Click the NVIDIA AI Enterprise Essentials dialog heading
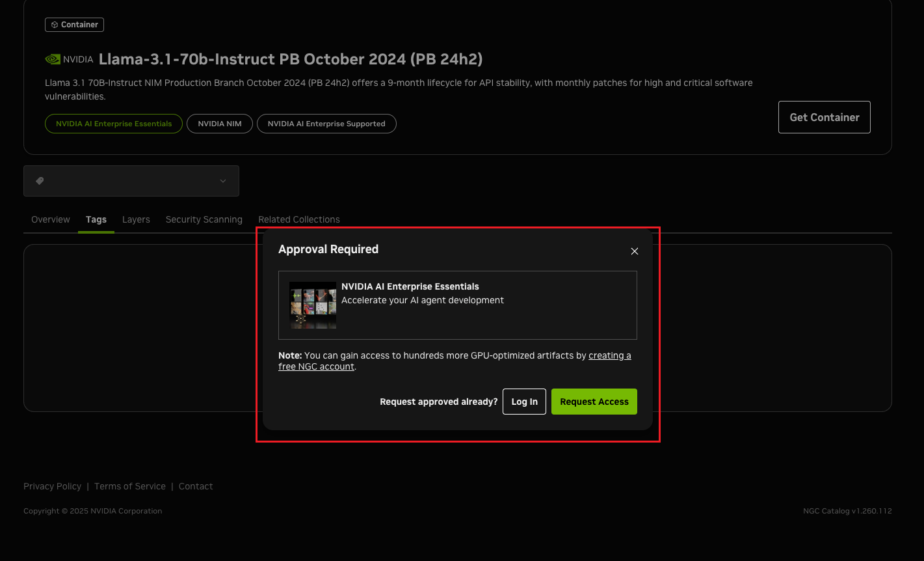The height and width of the screenshot is (561, 924). (x=410, y=286)
